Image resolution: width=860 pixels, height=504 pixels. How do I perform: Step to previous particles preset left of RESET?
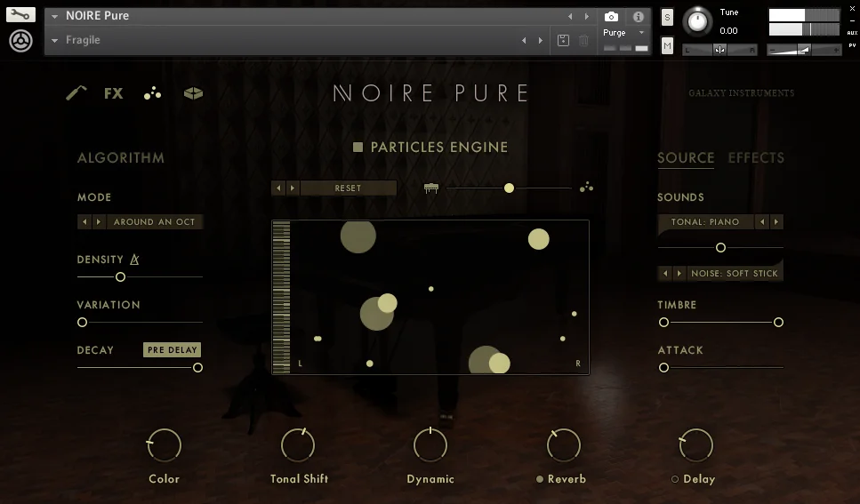coord(278,188)
